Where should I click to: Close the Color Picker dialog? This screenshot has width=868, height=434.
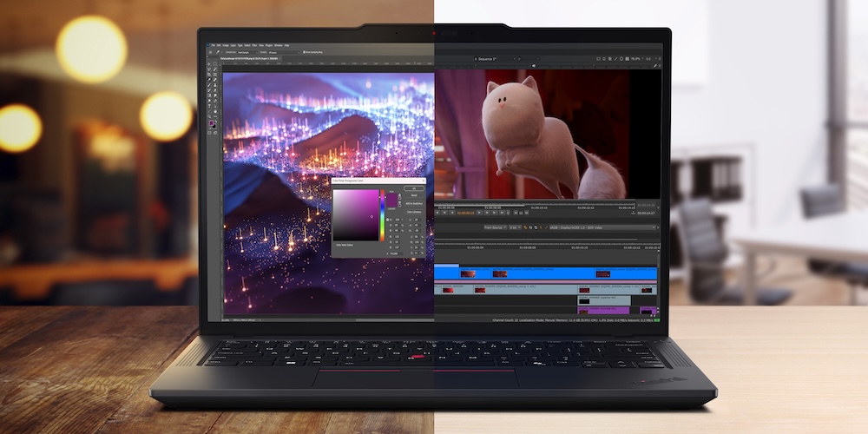click(x=424, y=181)
